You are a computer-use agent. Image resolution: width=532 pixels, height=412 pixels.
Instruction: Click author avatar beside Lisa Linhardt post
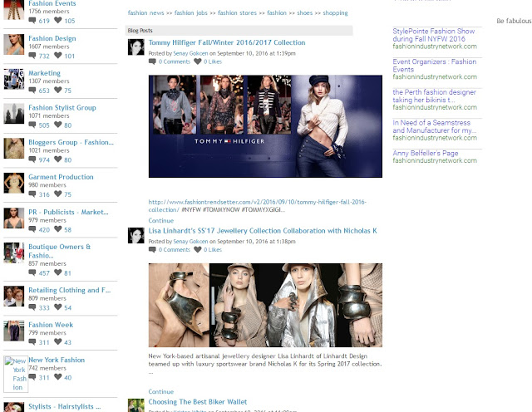point(136,235)
